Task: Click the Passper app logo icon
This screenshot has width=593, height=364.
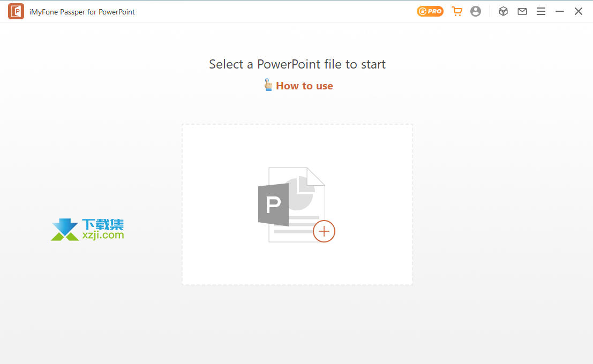Action: pyautogui.click(x=16, y=11)
